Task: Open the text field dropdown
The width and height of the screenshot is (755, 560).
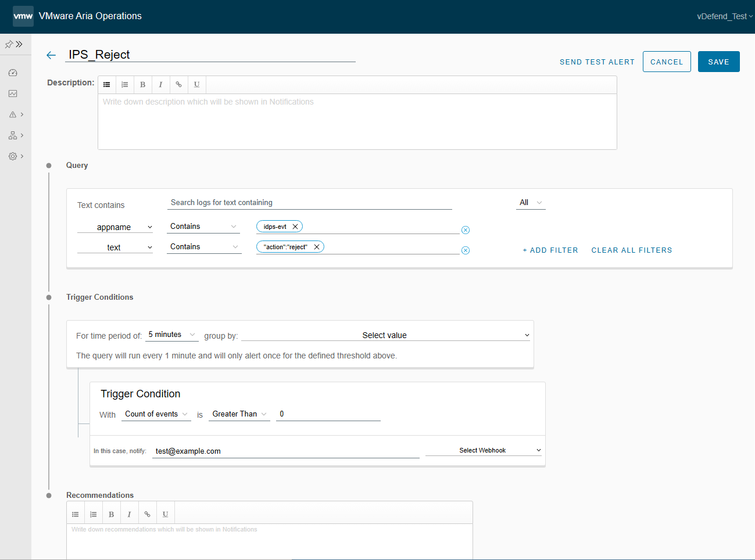Action: point(115,247)
